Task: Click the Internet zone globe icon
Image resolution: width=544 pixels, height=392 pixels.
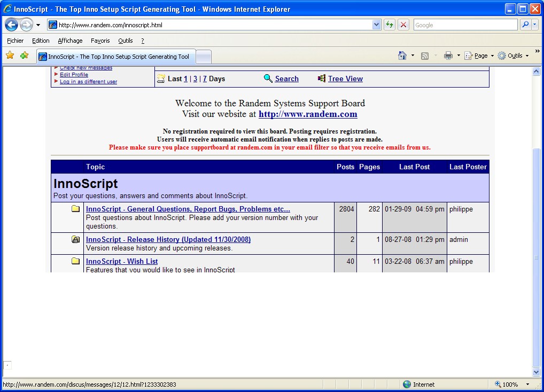Action: (x=407, y=385)
